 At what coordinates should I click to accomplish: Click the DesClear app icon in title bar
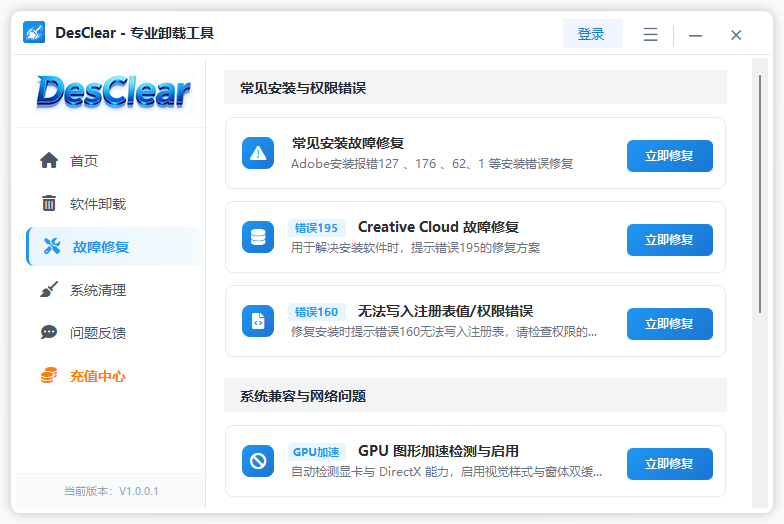point(34,32)
